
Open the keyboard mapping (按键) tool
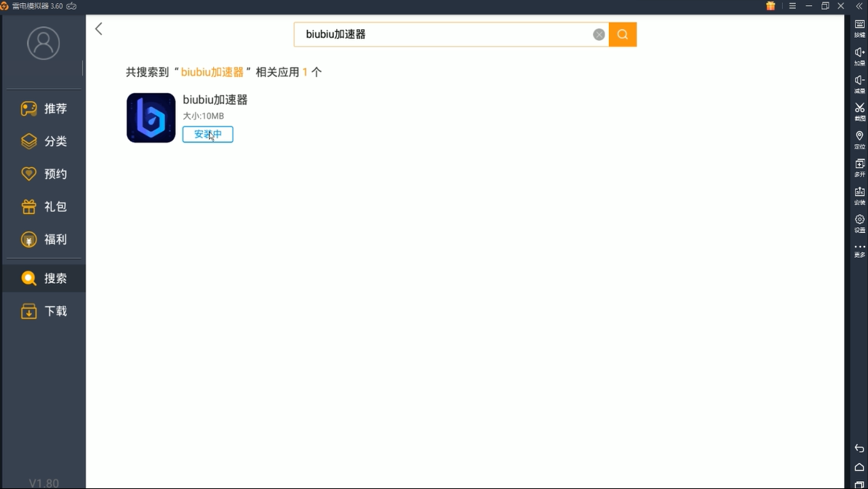(859, 28)
